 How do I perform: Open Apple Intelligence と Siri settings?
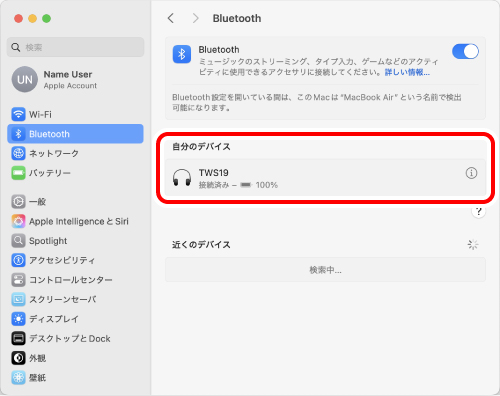[x=75, y=221]
